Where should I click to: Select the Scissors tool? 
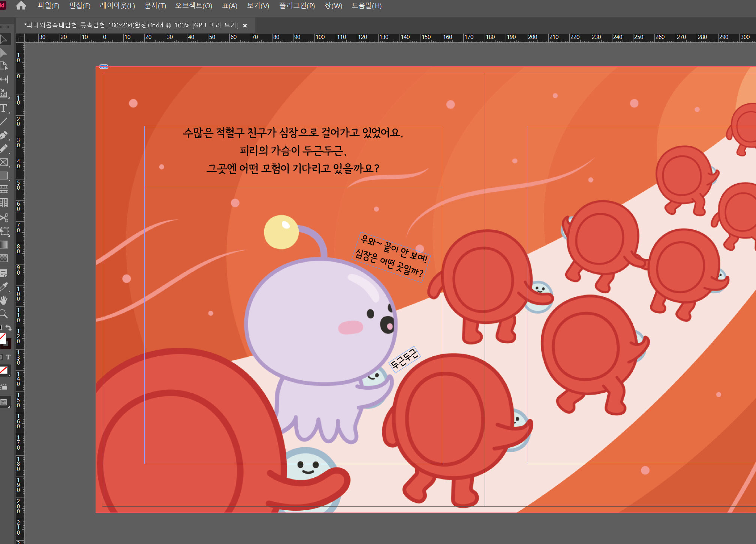click(x=4, y=218)
